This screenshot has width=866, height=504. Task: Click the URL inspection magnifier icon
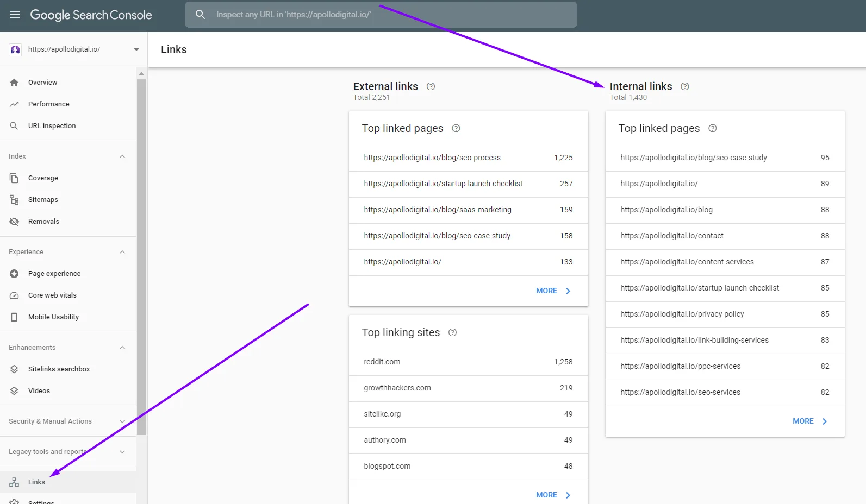click(14, 126)
